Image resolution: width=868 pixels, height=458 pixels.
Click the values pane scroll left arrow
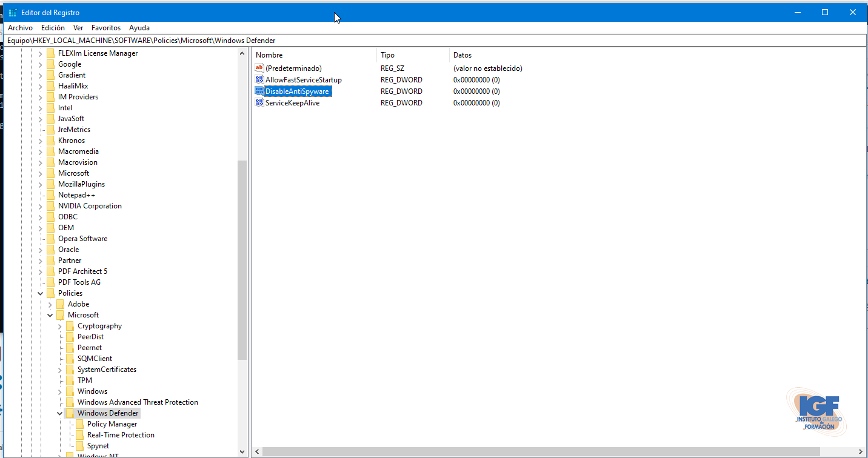click(257, 452)
